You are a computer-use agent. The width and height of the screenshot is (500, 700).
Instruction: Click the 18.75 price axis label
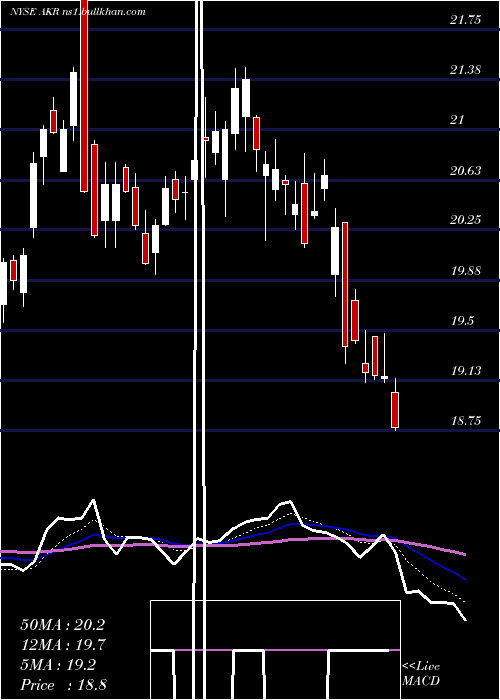point(466,421)
